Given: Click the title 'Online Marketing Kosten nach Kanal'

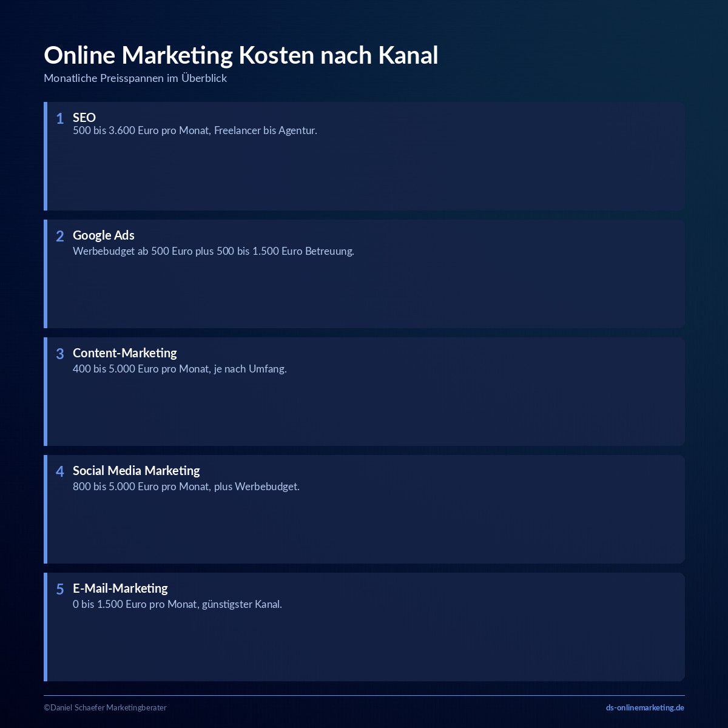Looking at the screenshot, I should [x=241, y=55].
